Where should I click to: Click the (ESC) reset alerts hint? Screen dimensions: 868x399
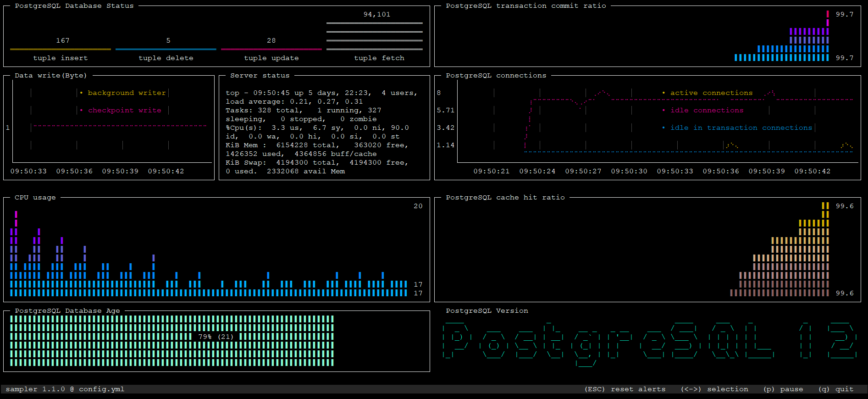(625, 389)
